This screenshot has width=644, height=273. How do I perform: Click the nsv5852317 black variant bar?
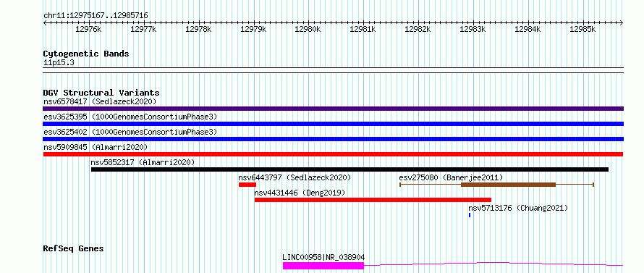click(349, 169)
